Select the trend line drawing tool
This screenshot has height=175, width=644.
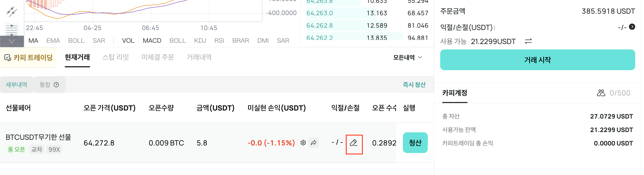(x=12, y=11)
